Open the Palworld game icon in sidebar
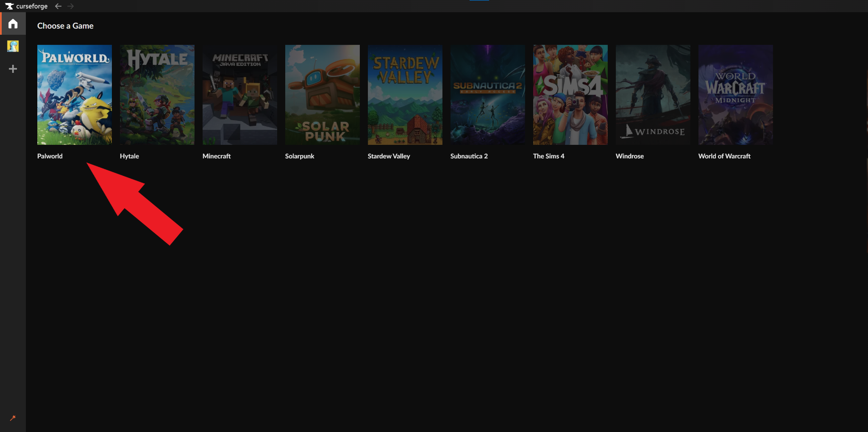Viewport: 868px width, 432px height. pos(13,46)
